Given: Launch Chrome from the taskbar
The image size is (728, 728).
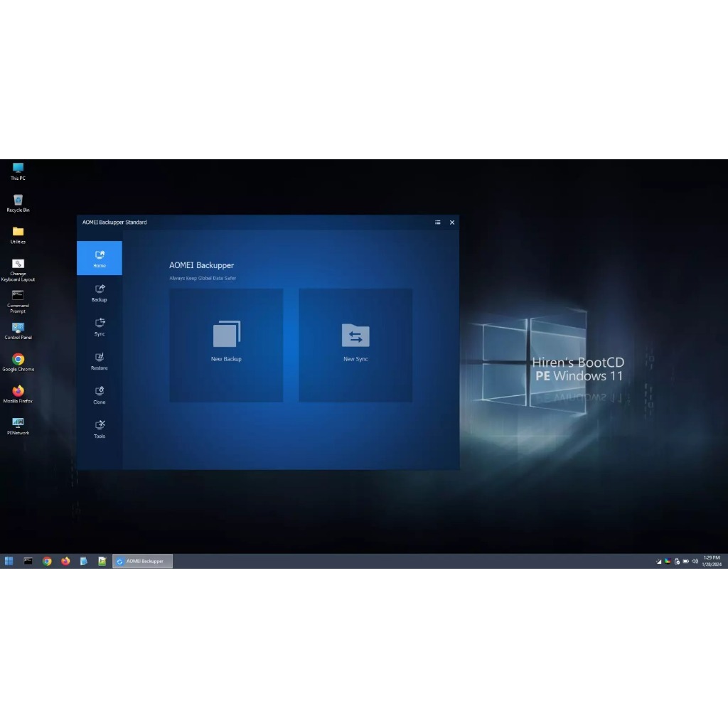Looking at the screenshot, I should (47, 561).
